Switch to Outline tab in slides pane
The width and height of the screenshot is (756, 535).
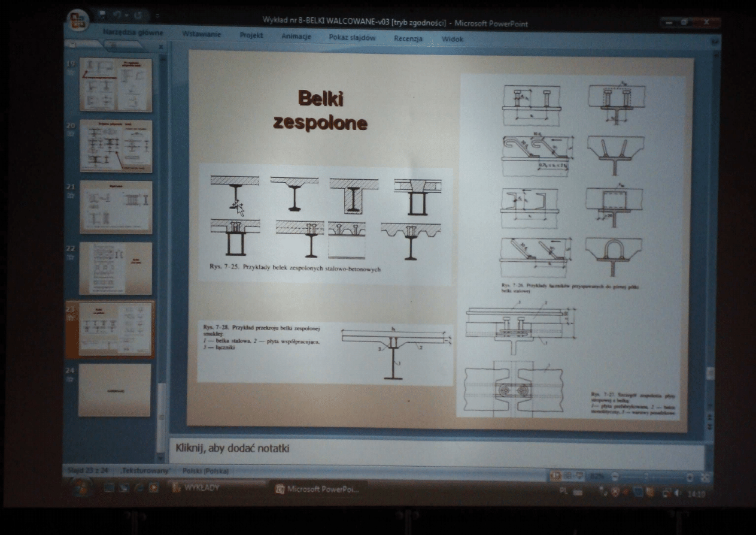click(x=113, y=45)
